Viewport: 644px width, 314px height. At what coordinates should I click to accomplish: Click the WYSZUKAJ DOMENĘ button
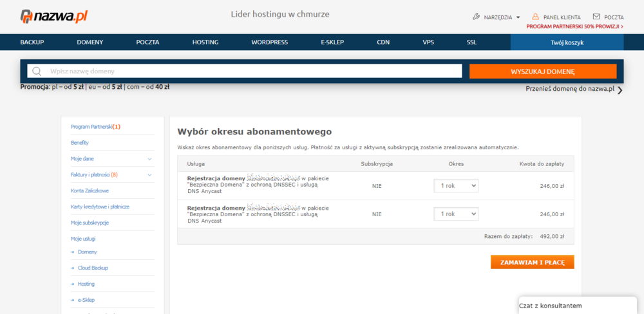tap(542, 71)
